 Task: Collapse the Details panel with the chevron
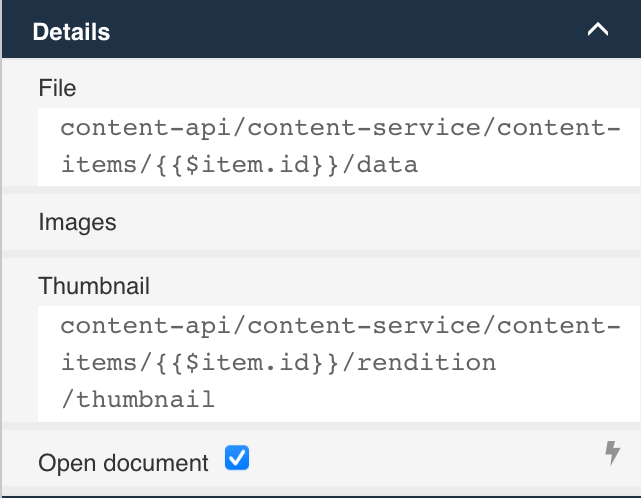[x=598, y=30]
